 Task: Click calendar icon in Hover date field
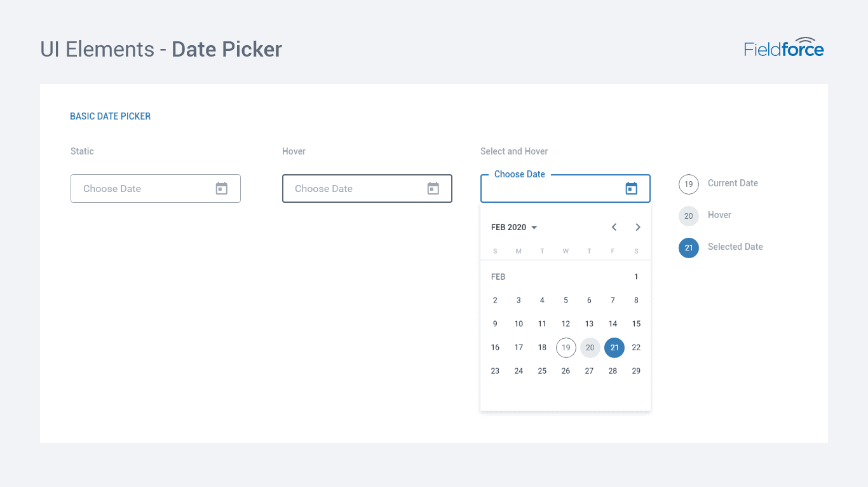433,188
